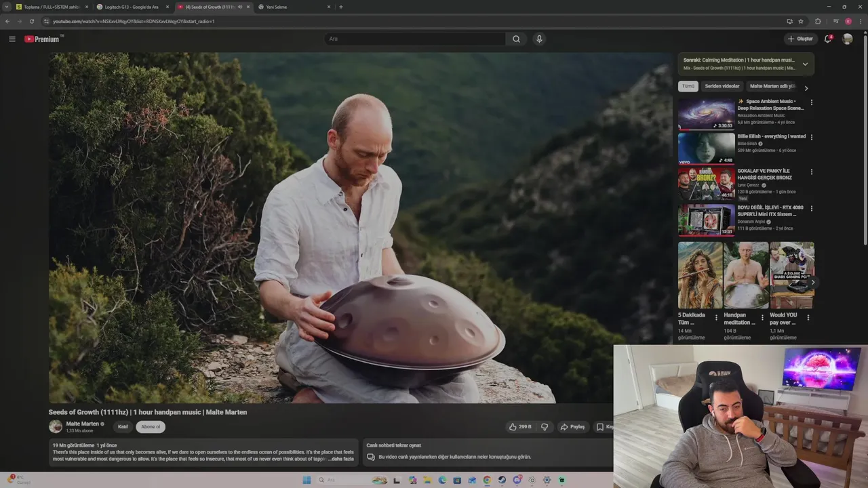Open the Malte Marten channel name link
The height and width of the screenshot is (488, 868).
click(83, 424)
